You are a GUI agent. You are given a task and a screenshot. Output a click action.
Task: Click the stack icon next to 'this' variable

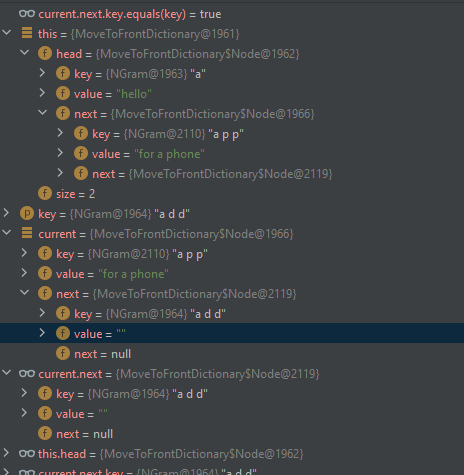27,33
